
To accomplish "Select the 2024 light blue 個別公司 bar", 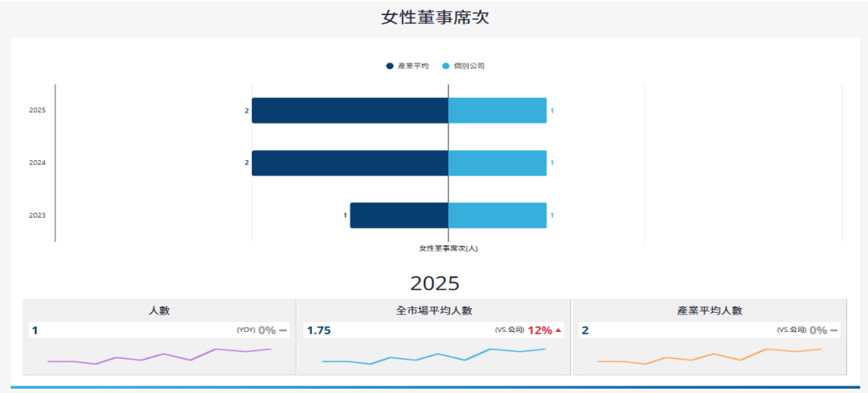I will point(497,164).
